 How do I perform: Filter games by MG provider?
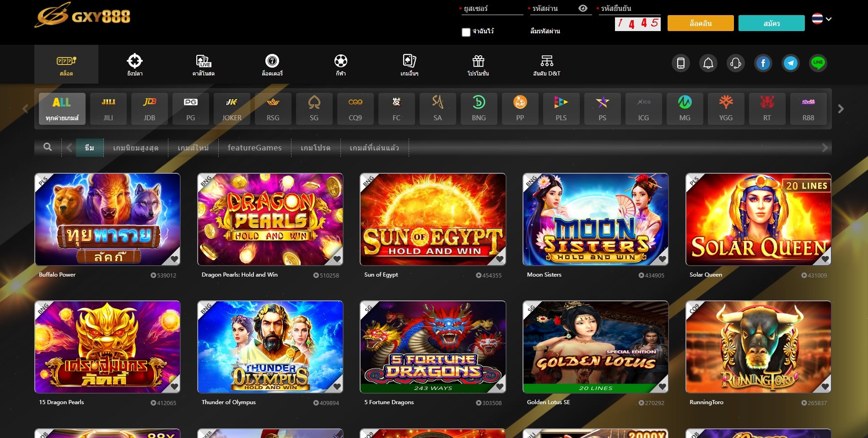[x=685, y=109]
